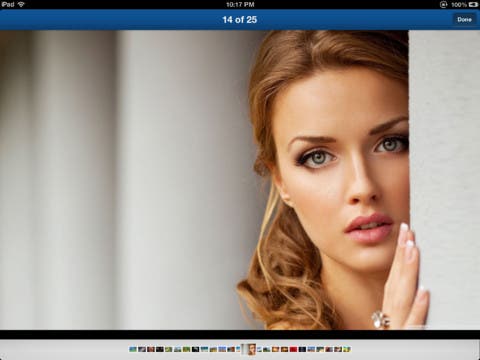This screenshot has width=480, height=360.
Task: Tap the rotation lock status icon
Action: coord(443,5)
